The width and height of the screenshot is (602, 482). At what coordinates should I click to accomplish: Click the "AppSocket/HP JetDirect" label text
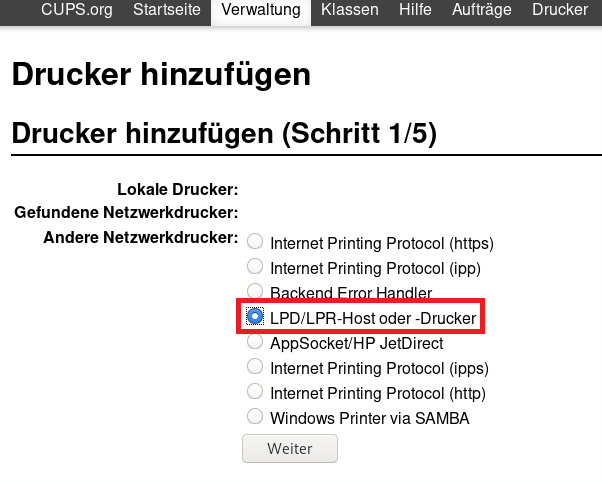(356, 343)
